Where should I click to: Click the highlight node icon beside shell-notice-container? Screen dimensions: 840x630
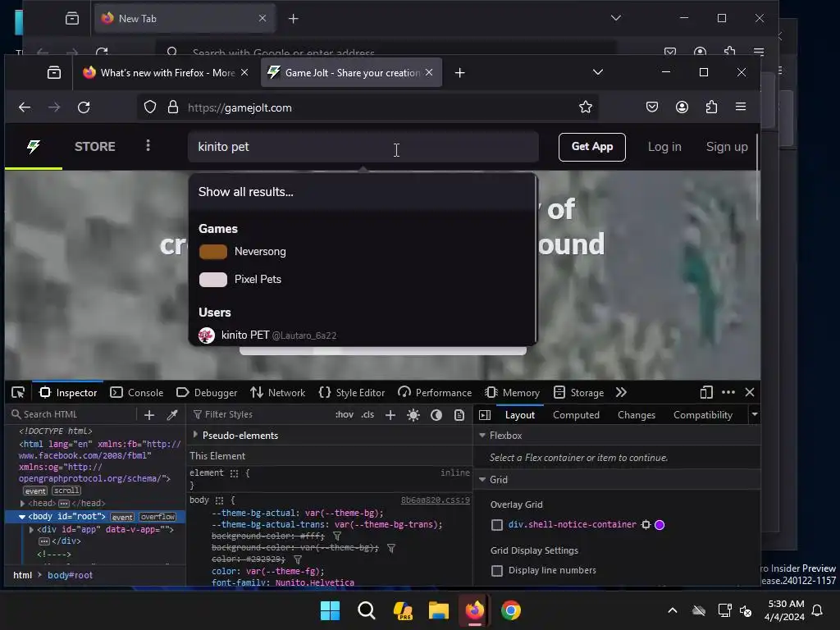[646, 525]
